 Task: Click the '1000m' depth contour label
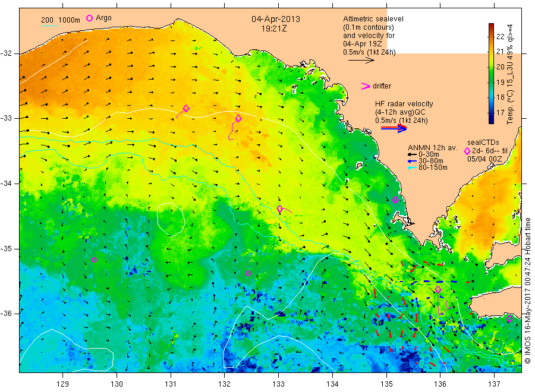click(70, 20)
